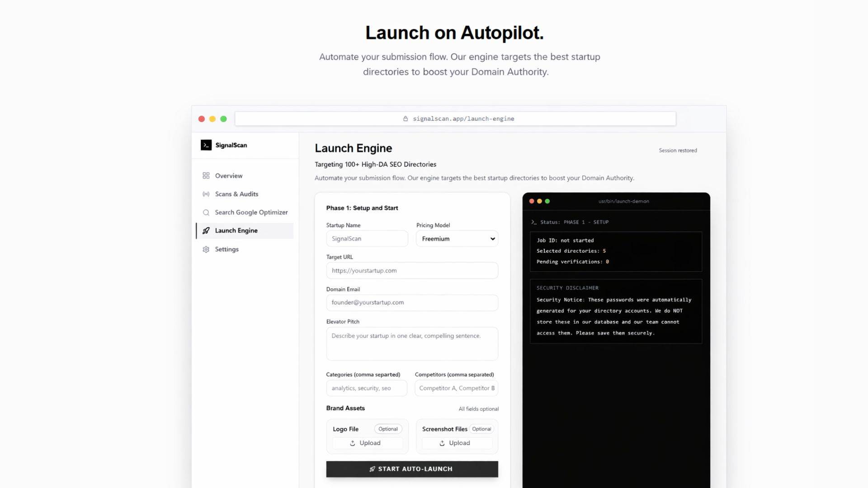Click the Overview grid icon

click(206, 176)
